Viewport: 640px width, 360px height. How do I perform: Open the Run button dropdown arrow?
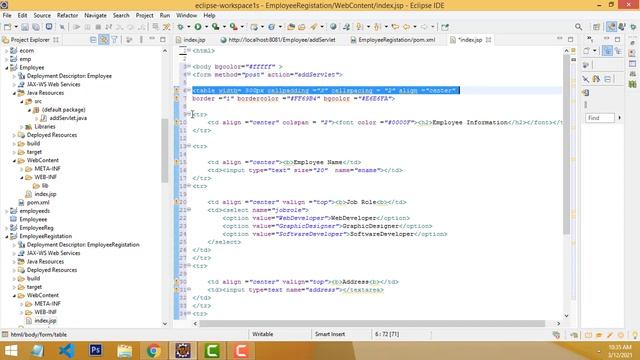click(x=206, y=27)
